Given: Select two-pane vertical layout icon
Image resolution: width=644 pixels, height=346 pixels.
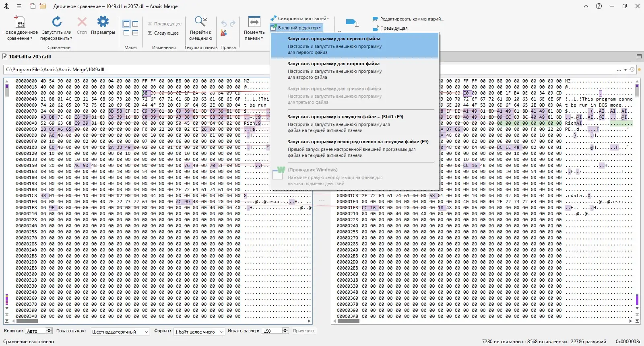Looking at the screenshot, I should [126, 24].
